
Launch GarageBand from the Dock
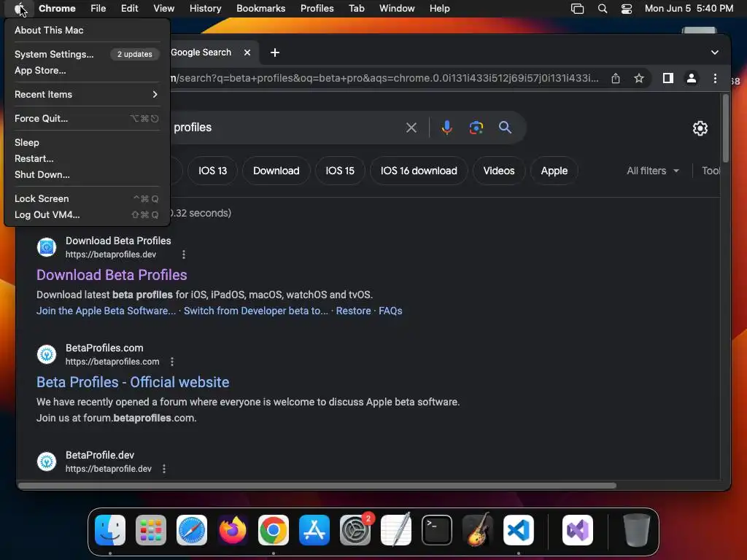click(478, 530)
